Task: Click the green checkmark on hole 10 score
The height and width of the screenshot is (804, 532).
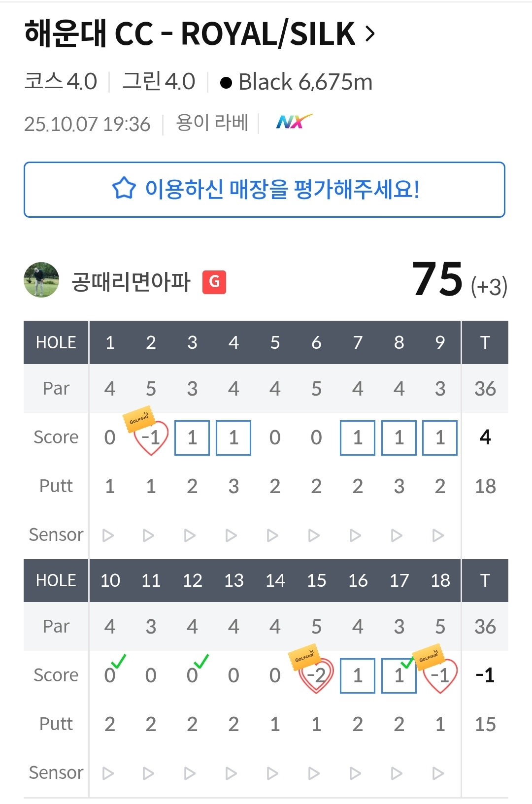Action: click(118, 661)
